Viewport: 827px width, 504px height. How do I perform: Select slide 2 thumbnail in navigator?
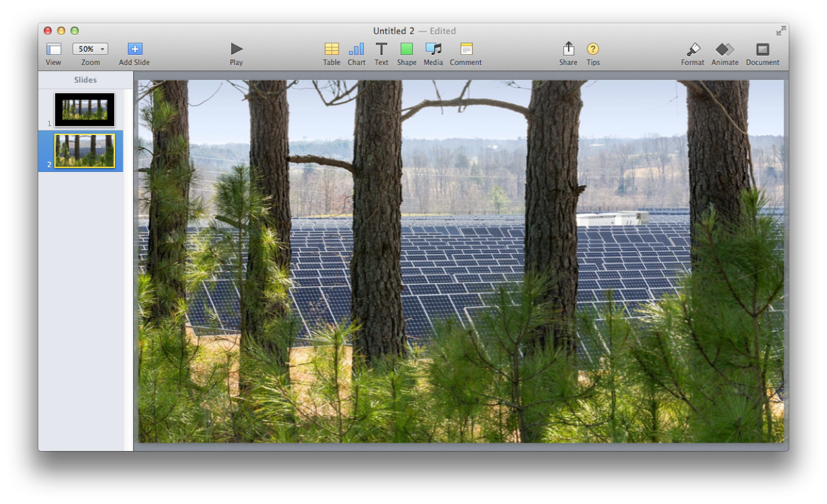point(85,151)
